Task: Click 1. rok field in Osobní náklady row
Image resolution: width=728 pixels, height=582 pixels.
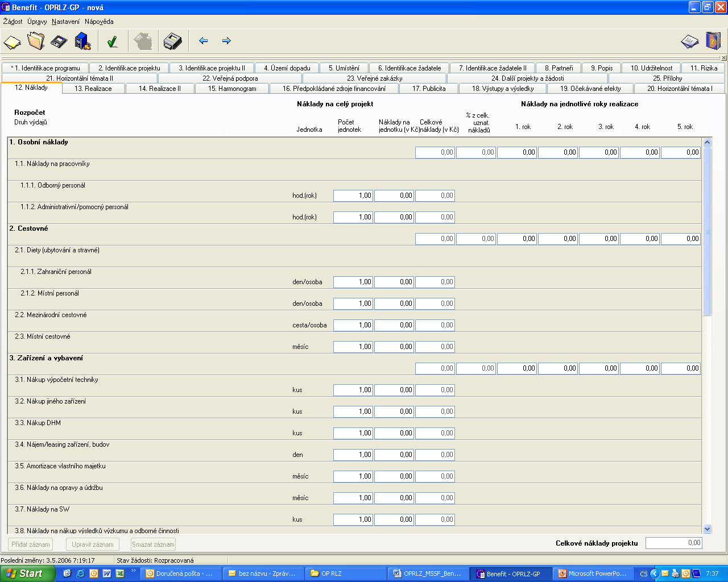Action: [x=517, y=152]
